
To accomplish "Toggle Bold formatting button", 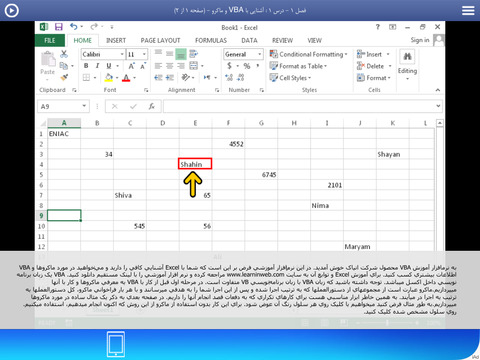I will coord(86,66).
